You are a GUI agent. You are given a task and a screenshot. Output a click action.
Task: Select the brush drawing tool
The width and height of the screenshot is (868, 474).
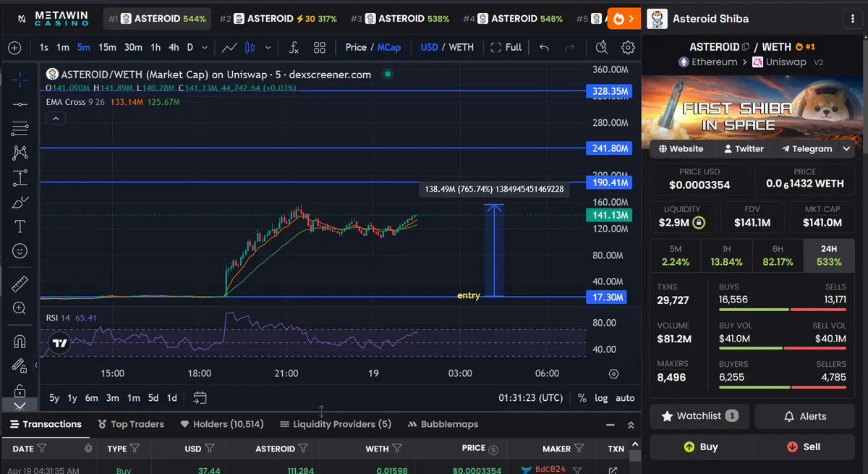(20, 202)
